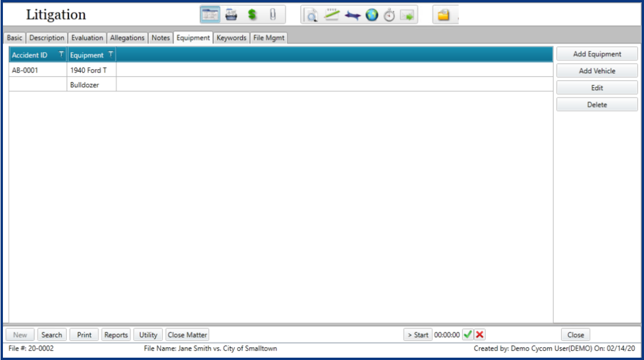Click the Close button at bottom
This screenshot has width=644, height=360.
click(x=575, y=335)
